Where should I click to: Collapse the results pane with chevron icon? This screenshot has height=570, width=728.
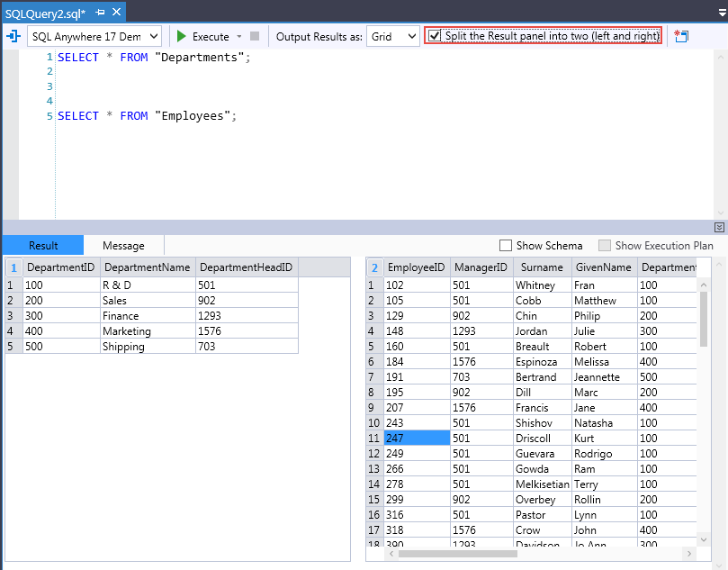pyautogui.click(x=719, y=228)
